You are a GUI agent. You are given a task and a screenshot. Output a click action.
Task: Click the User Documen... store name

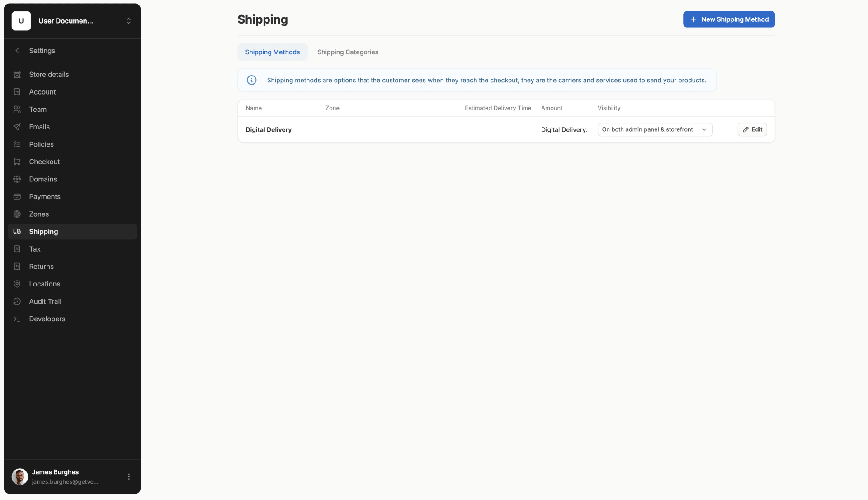(66, 21)
